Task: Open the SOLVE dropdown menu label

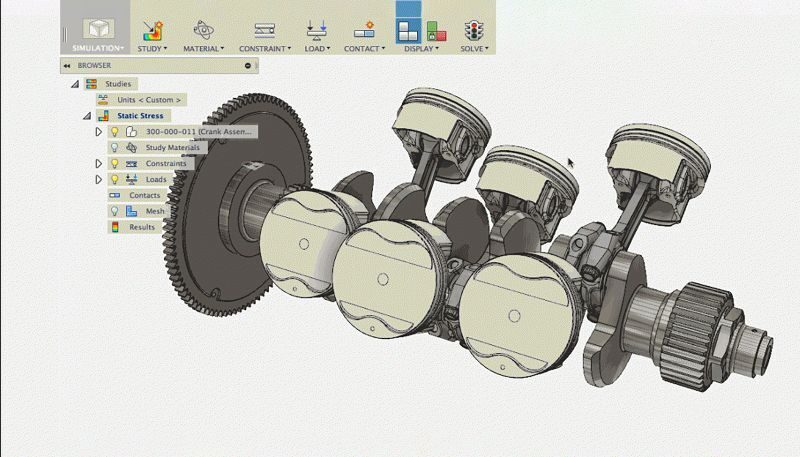Action: pos(474,48)
